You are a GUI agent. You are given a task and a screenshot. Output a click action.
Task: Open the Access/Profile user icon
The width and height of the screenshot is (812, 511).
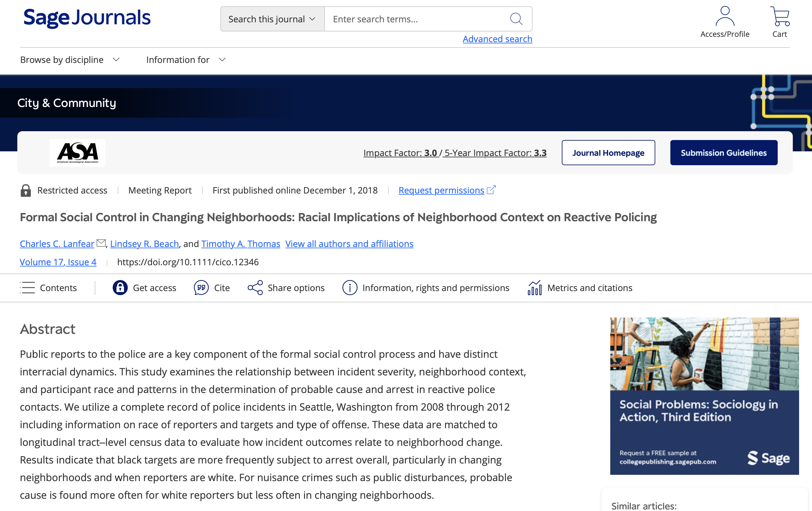coord(724,16)
